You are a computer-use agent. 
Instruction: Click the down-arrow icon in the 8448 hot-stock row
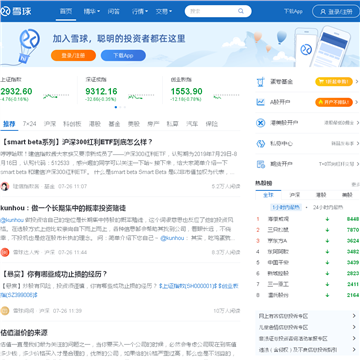tap(327, 219)
